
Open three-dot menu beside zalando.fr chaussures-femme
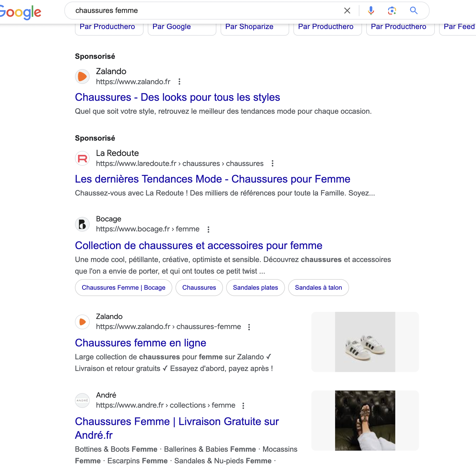point(249,327)
